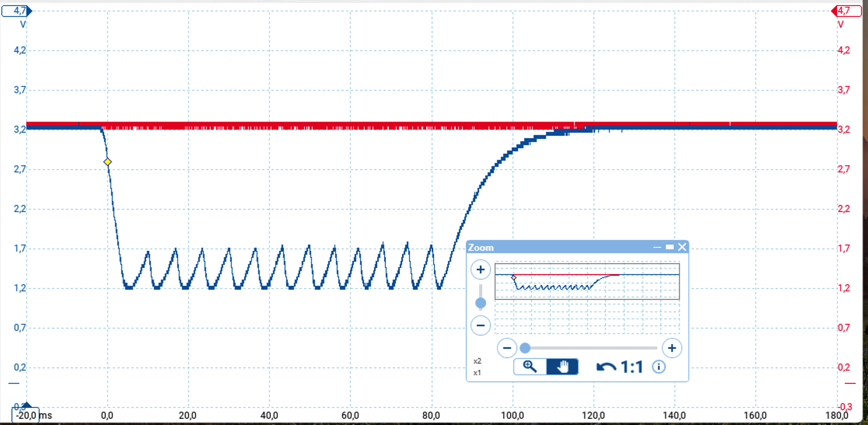Select the yellow diamond trigger marker
Screen dimensions: 868x425
(x=108, y=162)
